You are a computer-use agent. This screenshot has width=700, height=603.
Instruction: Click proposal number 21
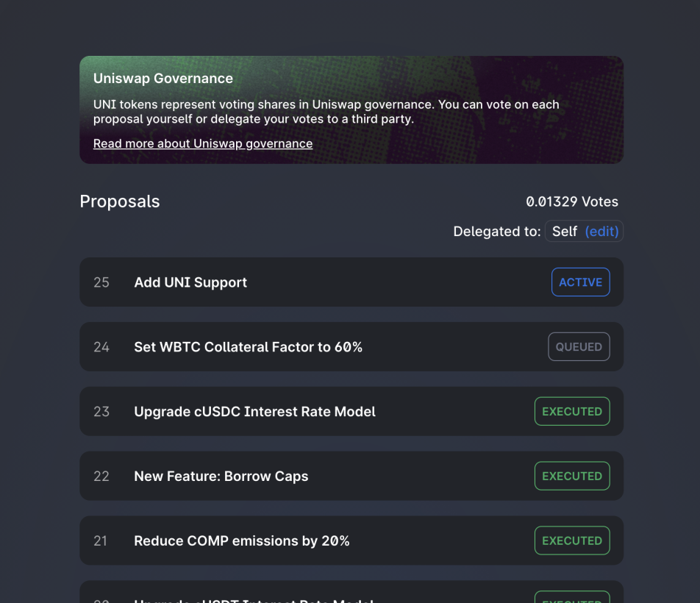click(x=101, y=541)
